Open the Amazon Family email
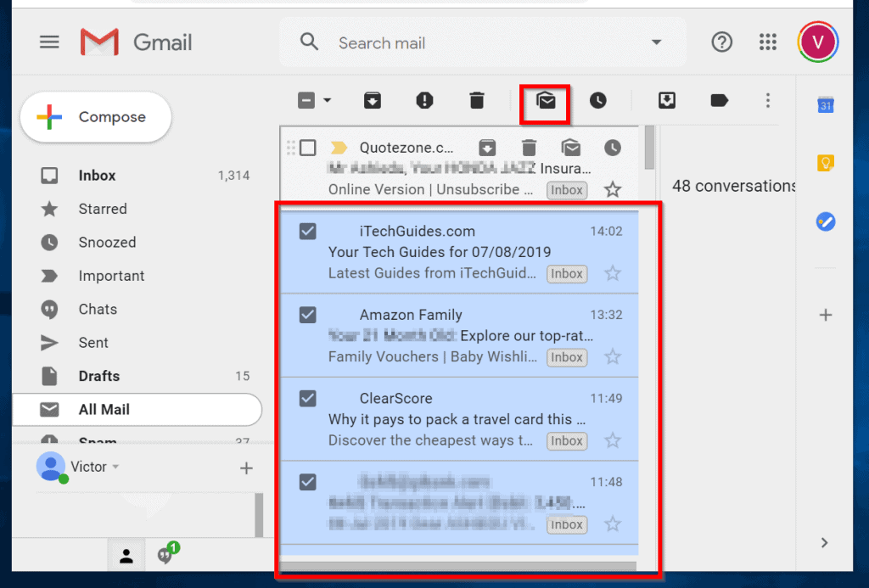Screen dimensions: 869x588 tap(459, 336)
